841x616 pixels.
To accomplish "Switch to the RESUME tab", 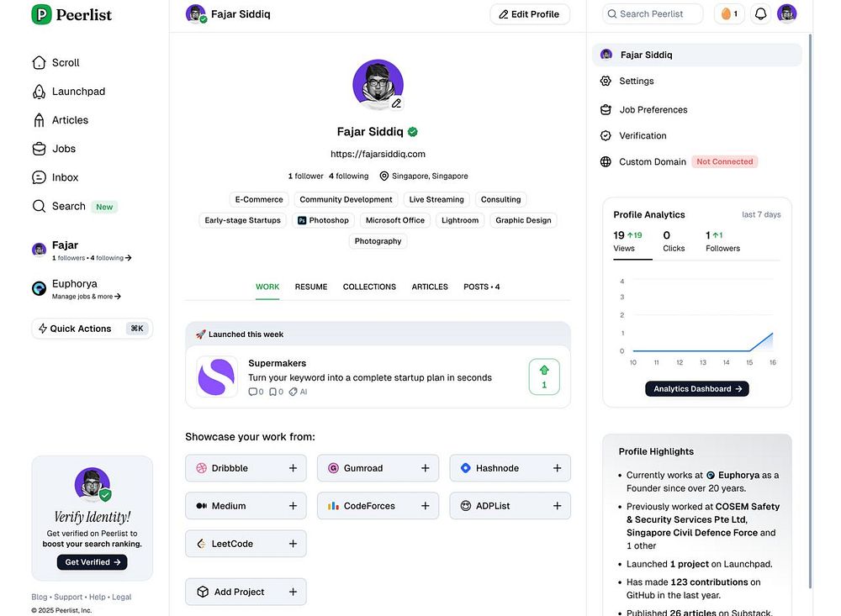I will (x=311, y=287).
